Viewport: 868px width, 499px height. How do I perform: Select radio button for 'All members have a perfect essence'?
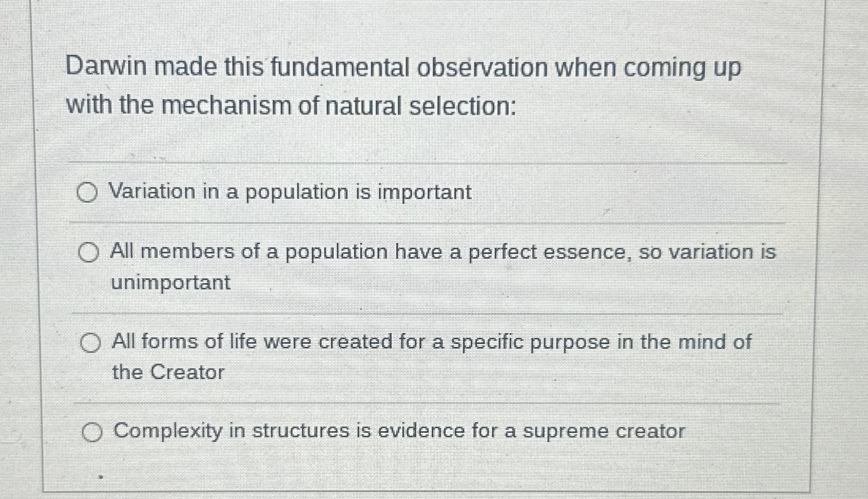88,252
